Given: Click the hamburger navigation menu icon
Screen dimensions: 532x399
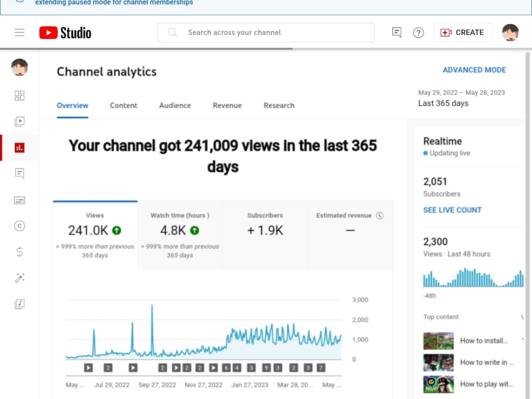Looking at the screenshot, I should (x=20, y=32).
